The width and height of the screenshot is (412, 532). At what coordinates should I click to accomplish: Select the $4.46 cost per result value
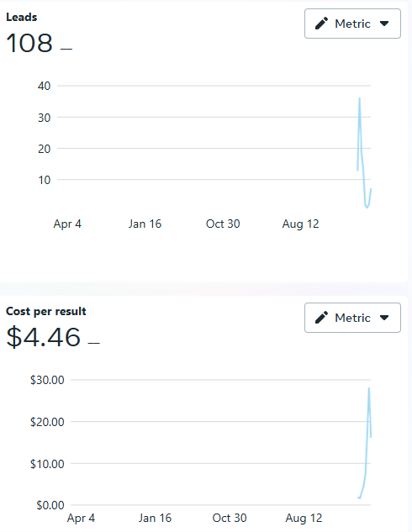(44, 337)
